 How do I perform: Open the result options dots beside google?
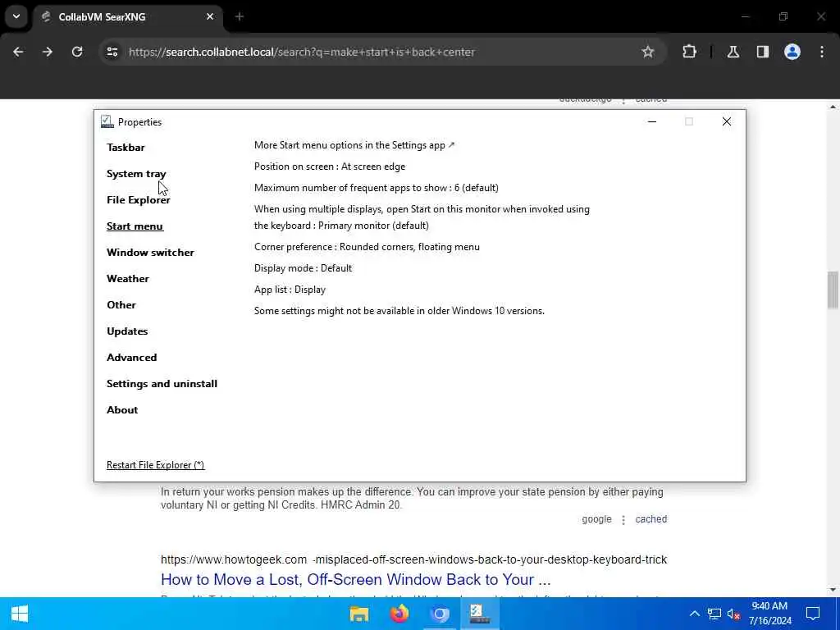pos(623,520)
